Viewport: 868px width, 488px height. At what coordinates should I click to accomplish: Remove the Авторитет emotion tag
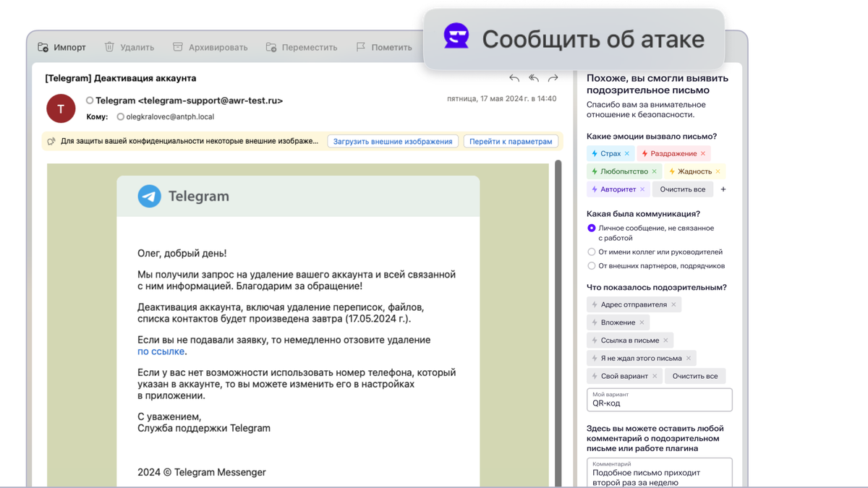coord(642,189)
